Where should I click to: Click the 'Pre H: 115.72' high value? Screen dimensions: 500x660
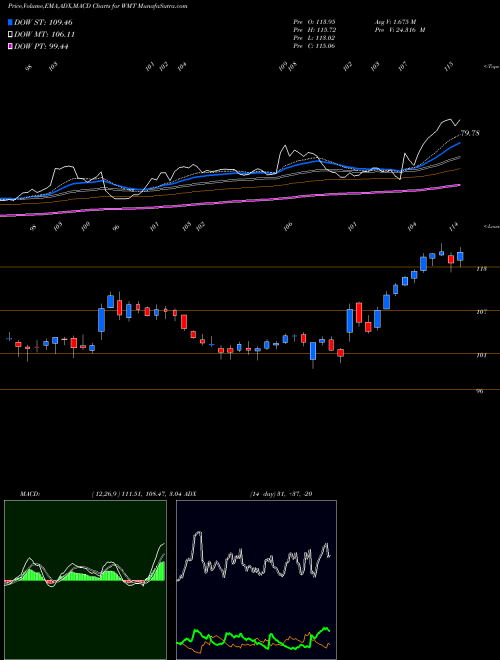coord(314,30)
